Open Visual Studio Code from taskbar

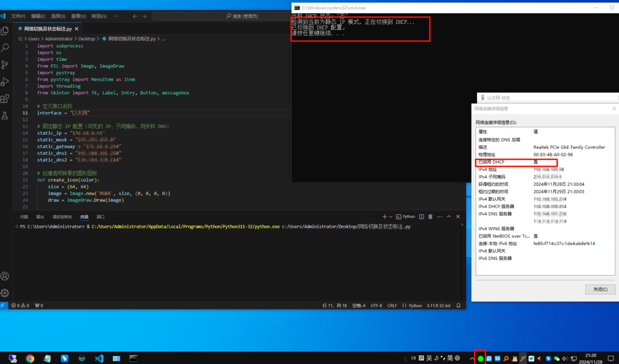pyautogui.click(x=99, y=358)
